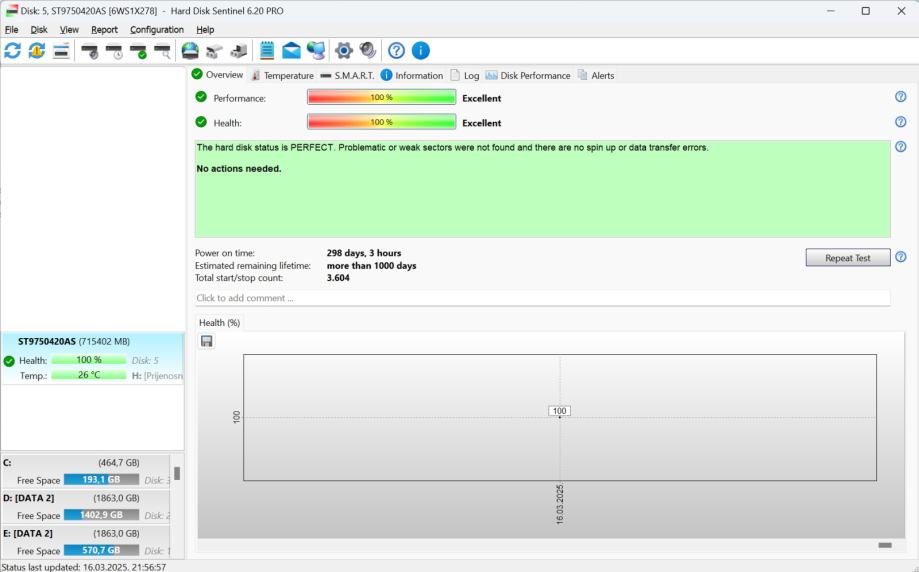The height and width of the screenshot is (572, 919).
Task: Open the Disk Performance tab
Action: 528,75
